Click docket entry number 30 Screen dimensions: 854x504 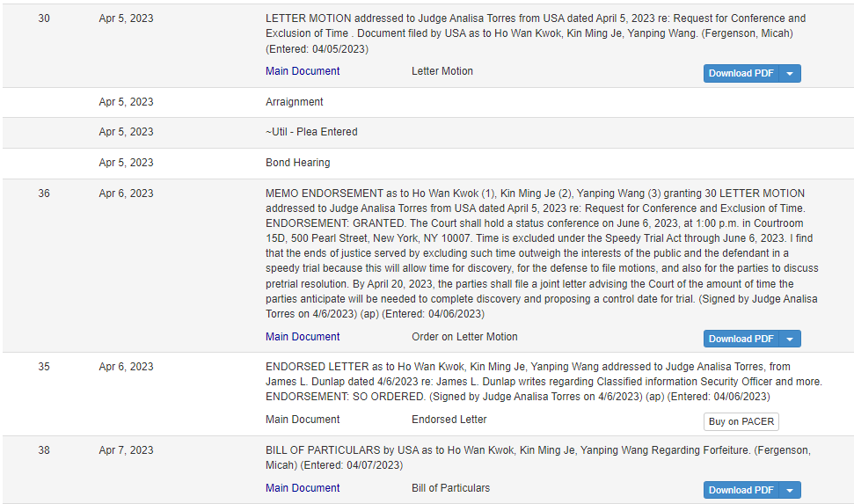click(x=44, y=18)
